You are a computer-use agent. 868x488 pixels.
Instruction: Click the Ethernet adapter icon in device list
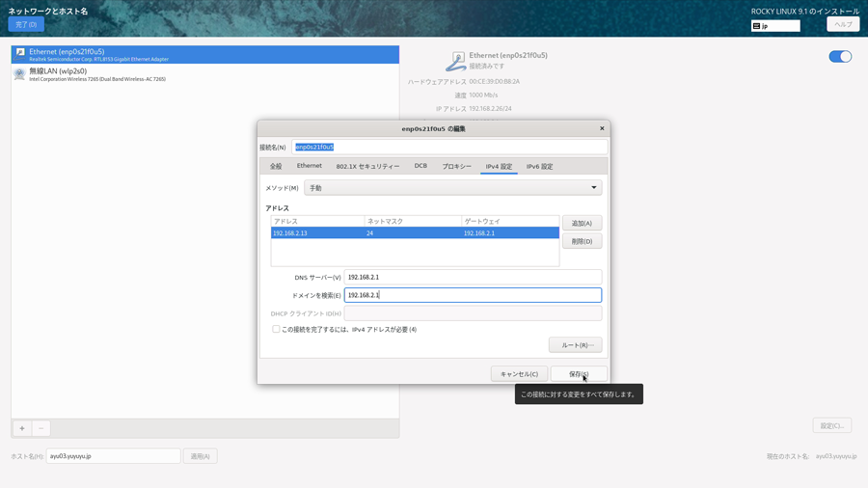tap(20, 54)
